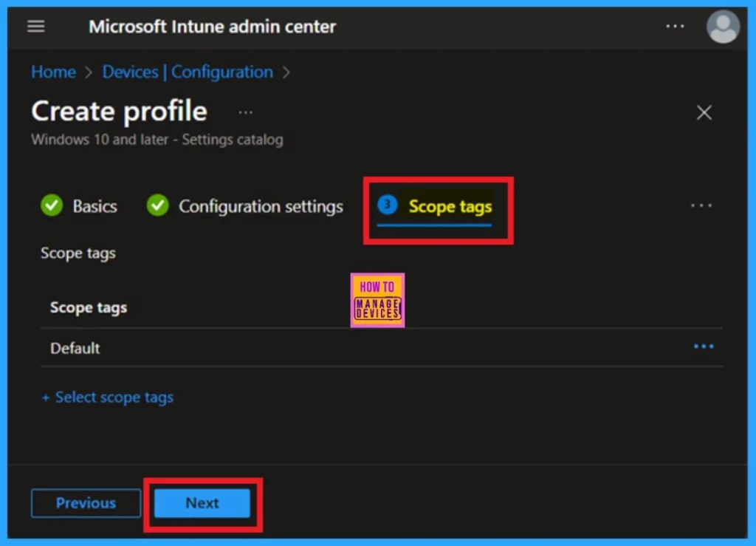Select the Scope tags step
Image resolution: width=756 pixels, height=546 pixels.
(x=435, y=206)
